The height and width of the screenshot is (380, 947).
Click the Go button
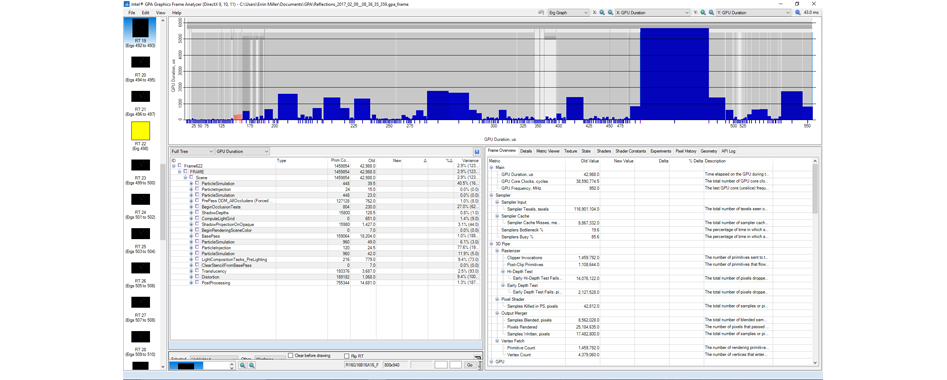pos(470,365)
